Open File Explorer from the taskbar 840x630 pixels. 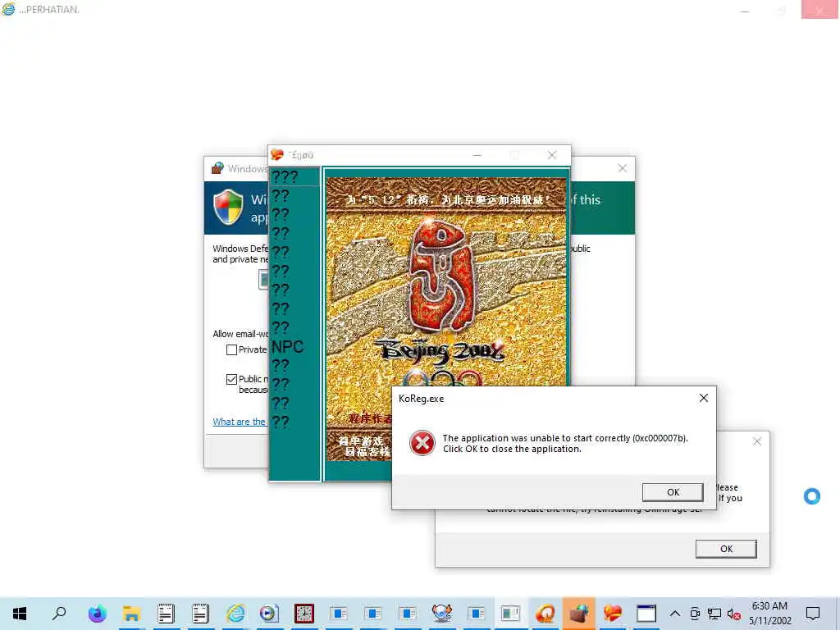(x=131, y=614)
